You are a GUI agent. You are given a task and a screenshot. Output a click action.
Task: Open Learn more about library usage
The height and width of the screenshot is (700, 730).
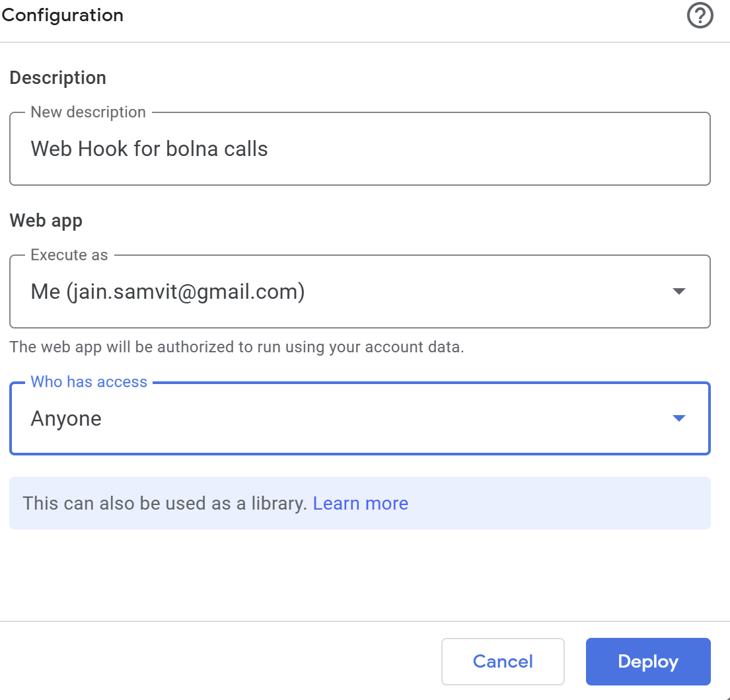[x=361, y=503]
